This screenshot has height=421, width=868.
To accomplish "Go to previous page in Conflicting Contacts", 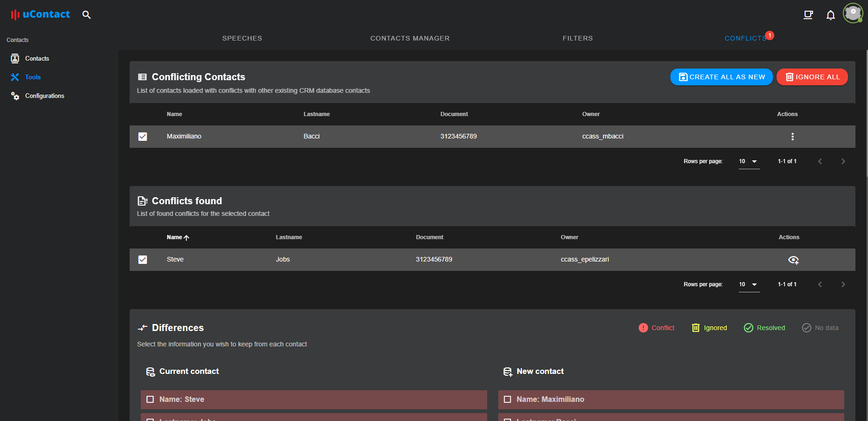I will pos(820,161).
